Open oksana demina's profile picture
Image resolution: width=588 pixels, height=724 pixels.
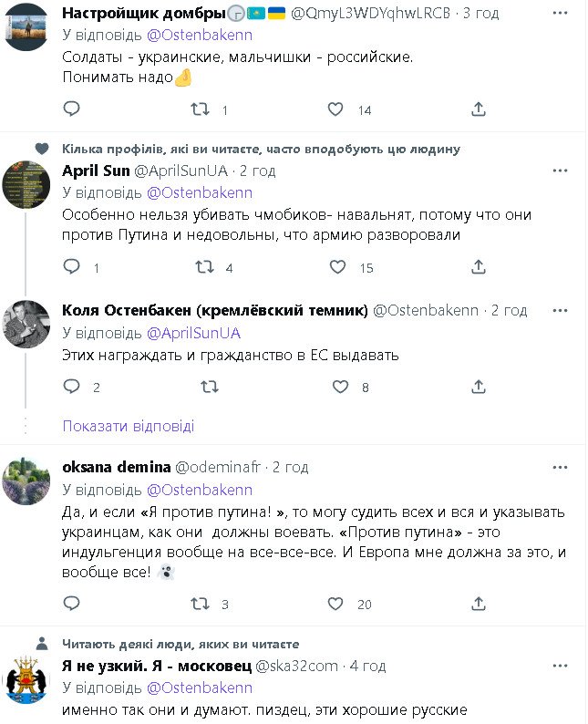[x=26, y=481]
